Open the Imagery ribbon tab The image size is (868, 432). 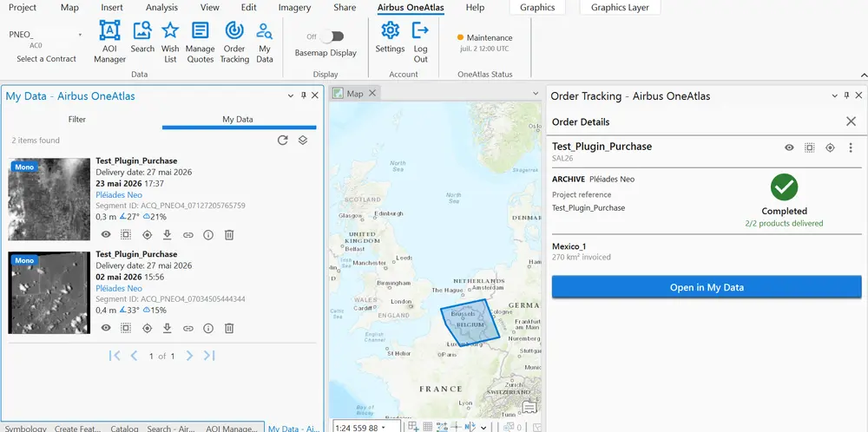tap(294, 7)
